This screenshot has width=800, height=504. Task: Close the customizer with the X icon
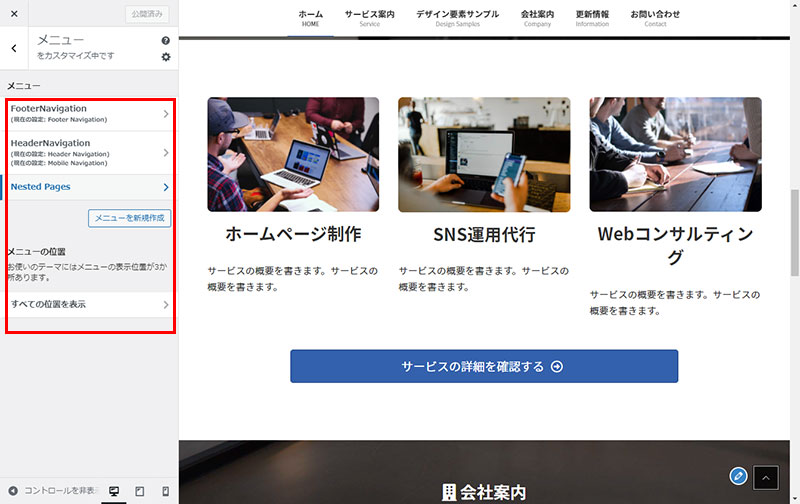pos(14,14)
